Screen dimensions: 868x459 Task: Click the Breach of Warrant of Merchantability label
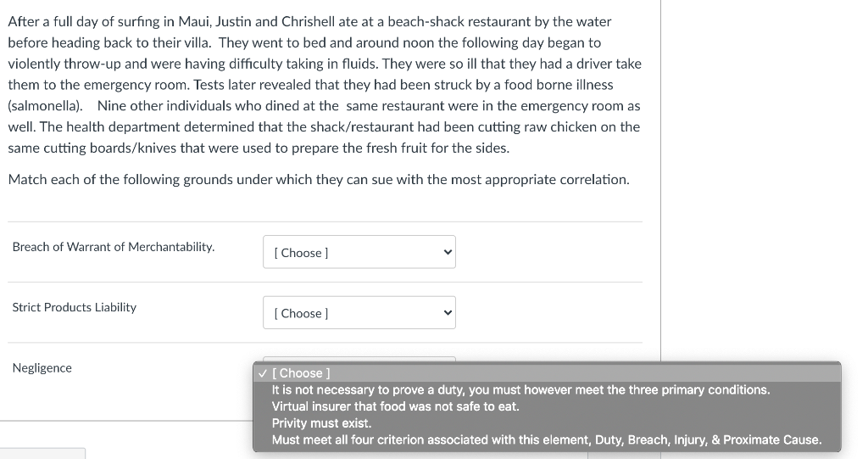114,247
